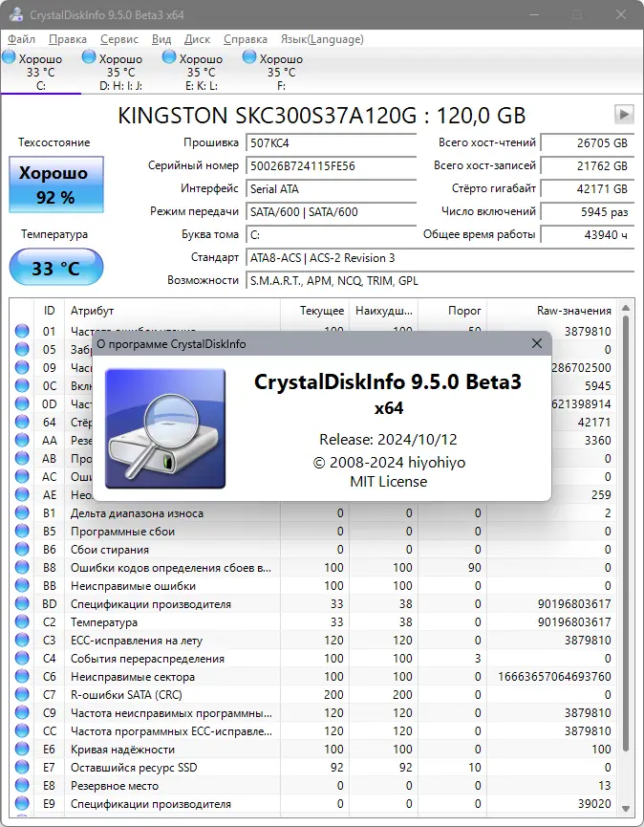Select the Кривая надёжности row text
This screenshot has width=644, height=827.
123,750
